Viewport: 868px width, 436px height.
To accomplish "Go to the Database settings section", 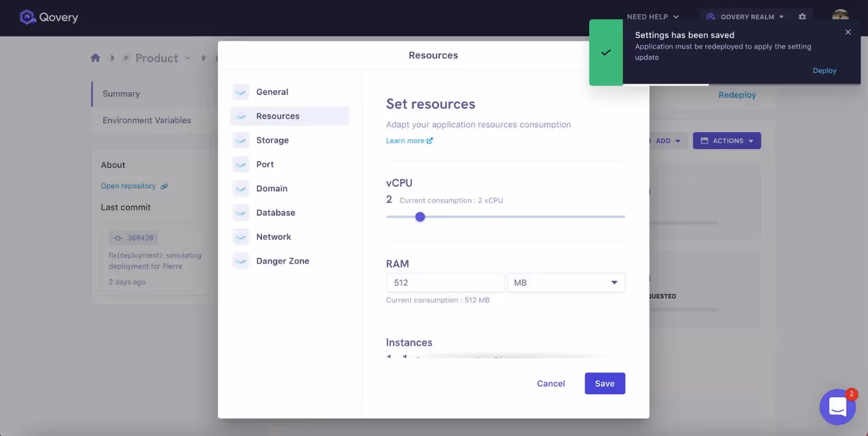I will (x=290, y=213).
